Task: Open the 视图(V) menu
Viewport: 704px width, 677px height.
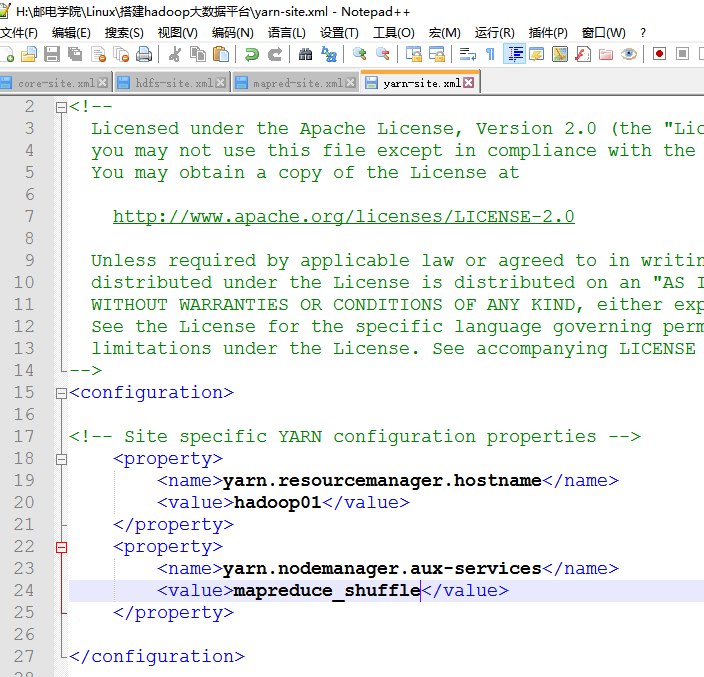Action: (177, 33)
